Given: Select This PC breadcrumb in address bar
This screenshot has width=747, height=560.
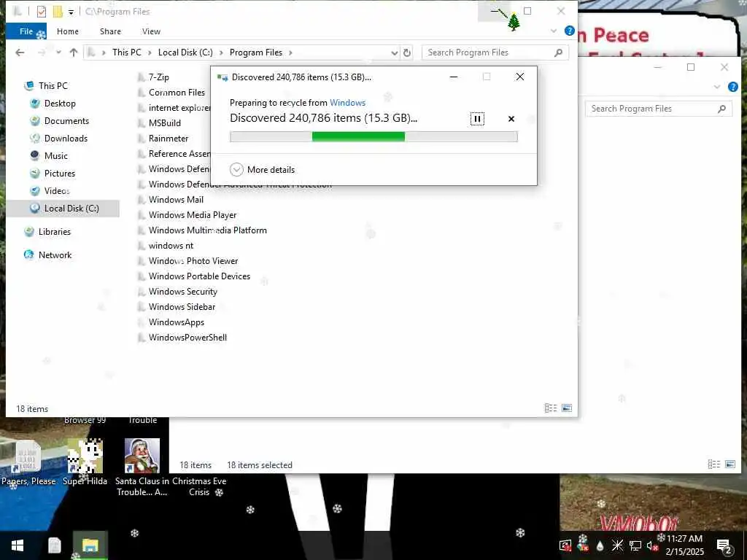Looking at the screenshot, I should tap(127, 52).
